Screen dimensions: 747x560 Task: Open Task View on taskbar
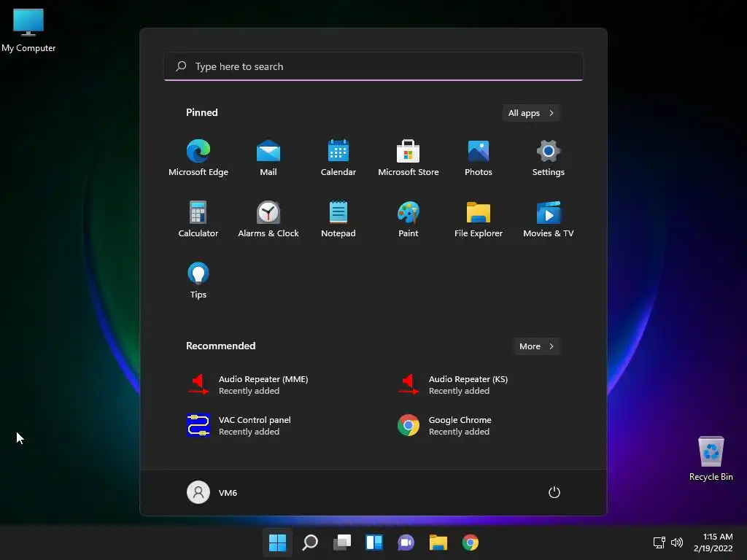point(341,542)
